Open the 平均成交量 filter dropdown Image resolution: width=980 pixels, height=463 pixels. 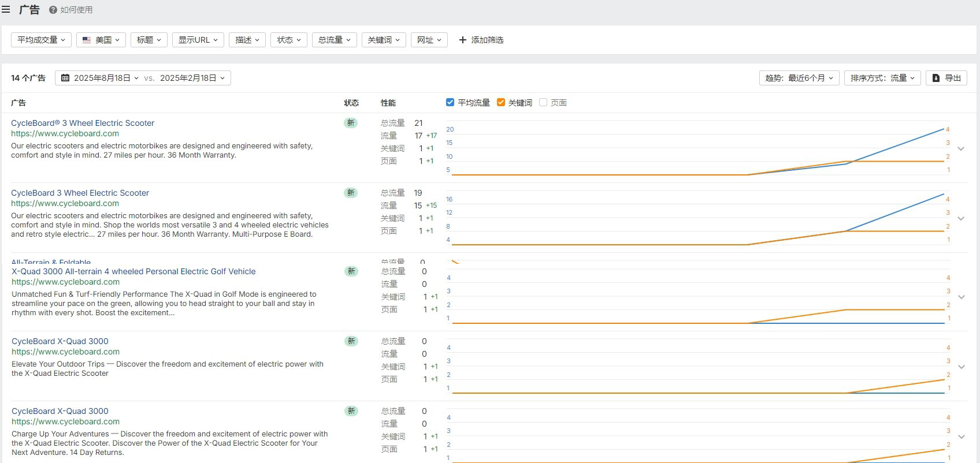pos(41,40)
